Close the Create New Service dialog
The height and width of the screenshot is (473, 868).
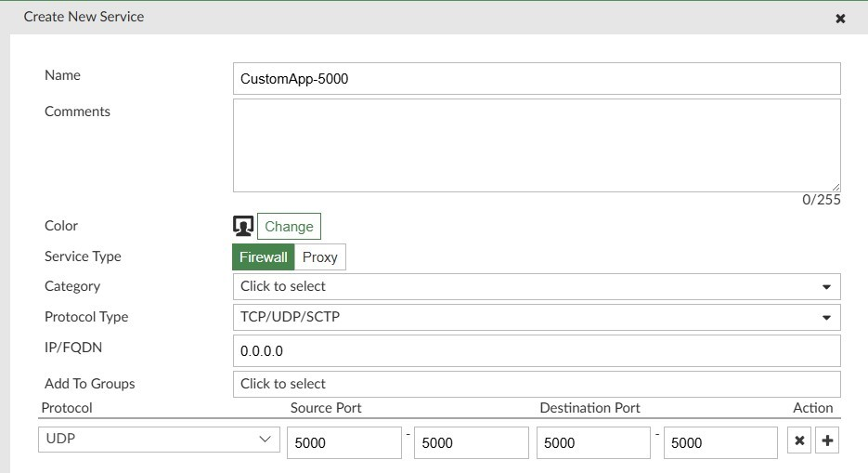(x=840, y=19)
